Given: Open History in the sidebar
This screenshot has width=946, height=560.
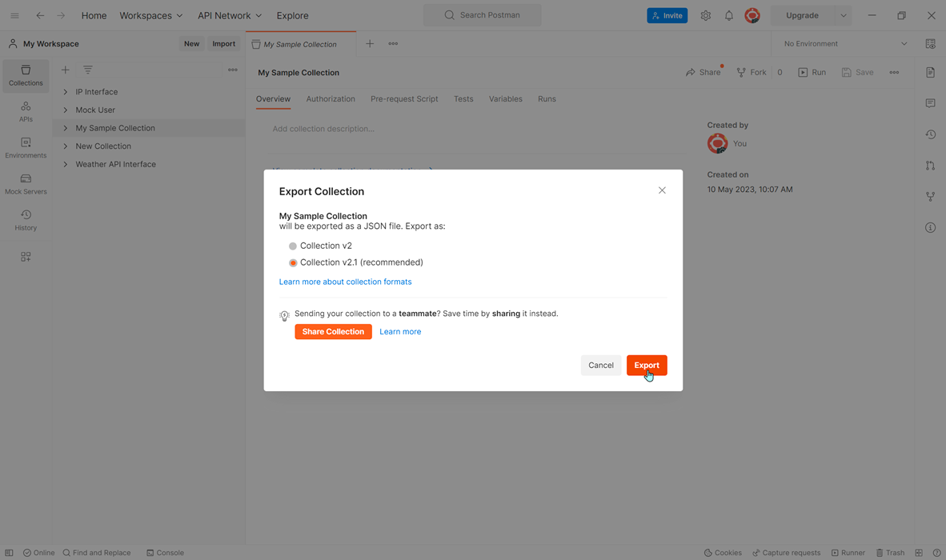Looking at the screenshot, I should click(x=26, y=221).
